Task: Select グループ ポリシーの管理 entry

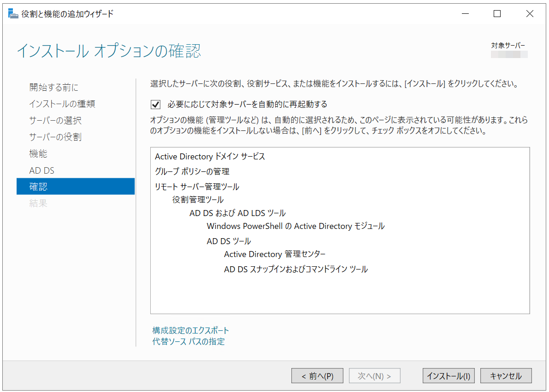Action: point(192,171)
